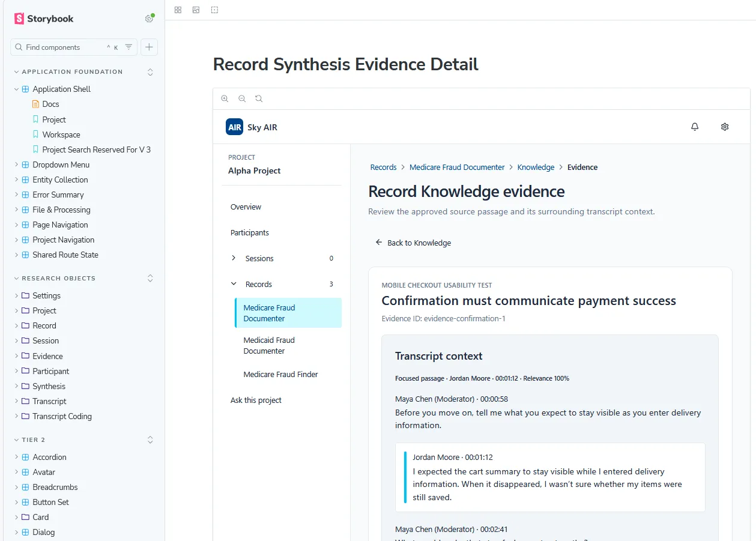Click the Evidence folder icon in sidebar
This screenshot has width=756, height=541.
[x=25, y=356]
